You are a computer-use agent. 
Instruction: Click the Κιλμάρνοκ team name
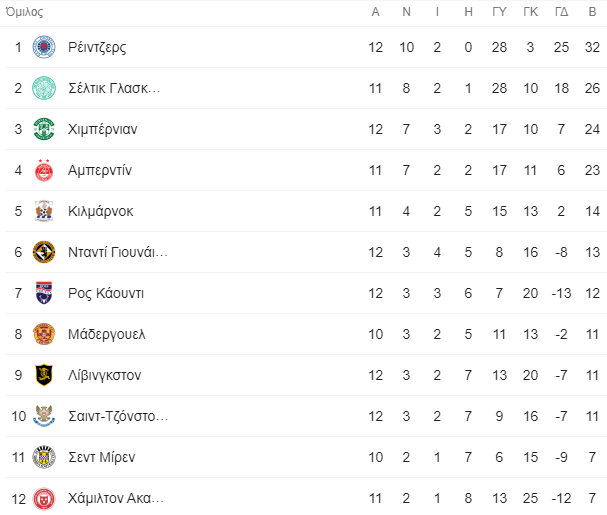101,211
